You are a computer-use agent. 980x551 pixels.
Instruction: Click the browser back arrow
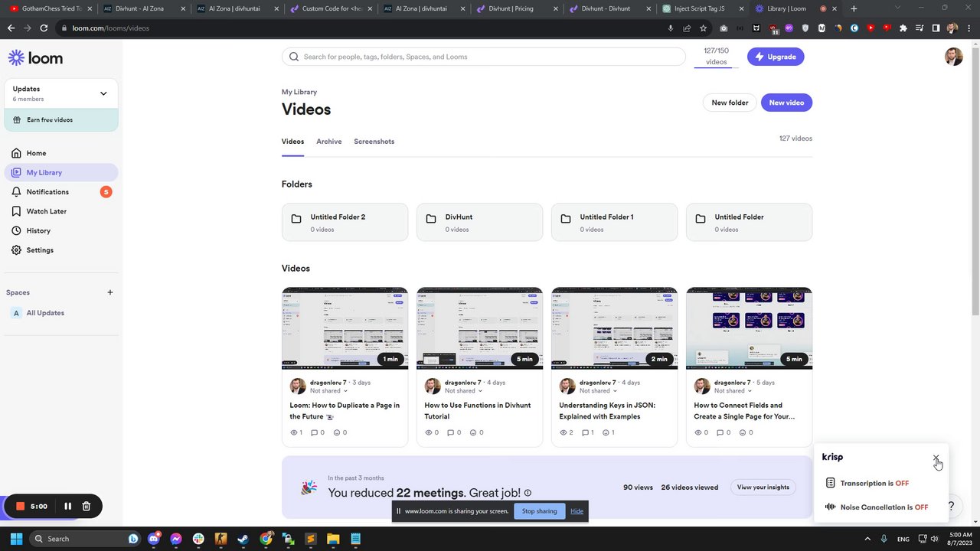point(11,28)
